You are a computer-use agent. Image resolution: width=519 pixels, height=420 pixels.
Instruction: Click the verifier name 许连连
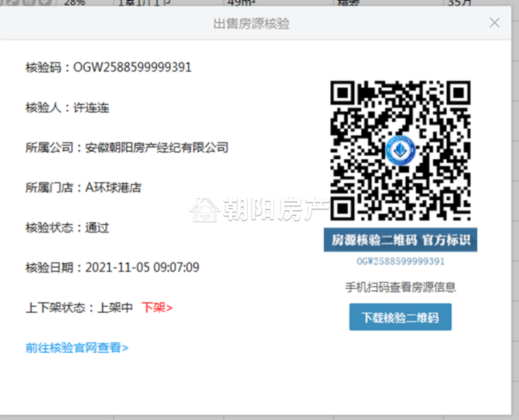click(x=91, y=108)
